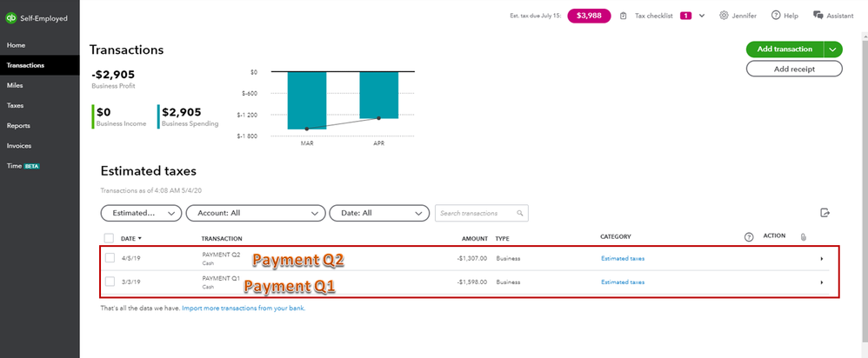This screenshot has width=868, height=358.
Task: Click the MAR bar in chart
Action: point(307,101)
